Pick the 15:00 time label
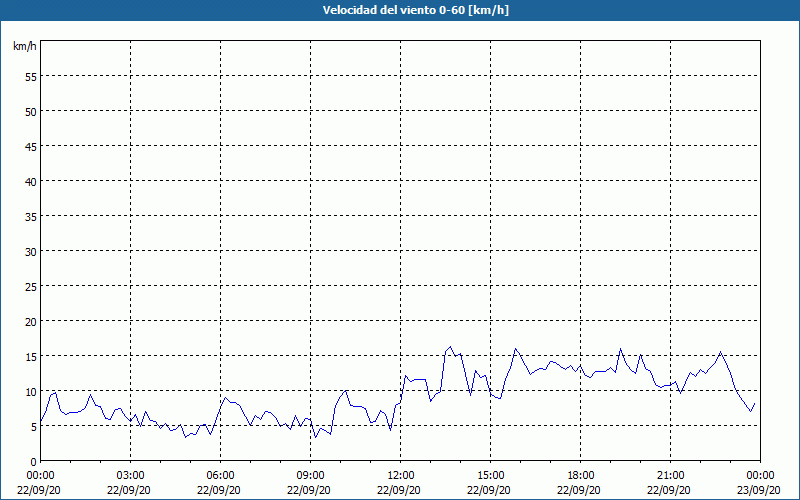This screenshot has width=800, height=500. [x=491, y=476]
